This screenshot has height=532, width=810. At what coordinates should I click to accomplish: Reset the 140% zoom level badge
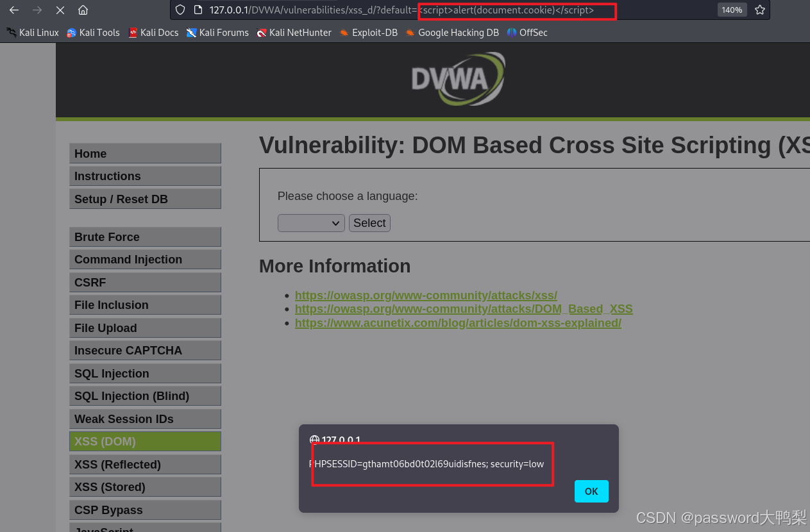pos(732,10)
